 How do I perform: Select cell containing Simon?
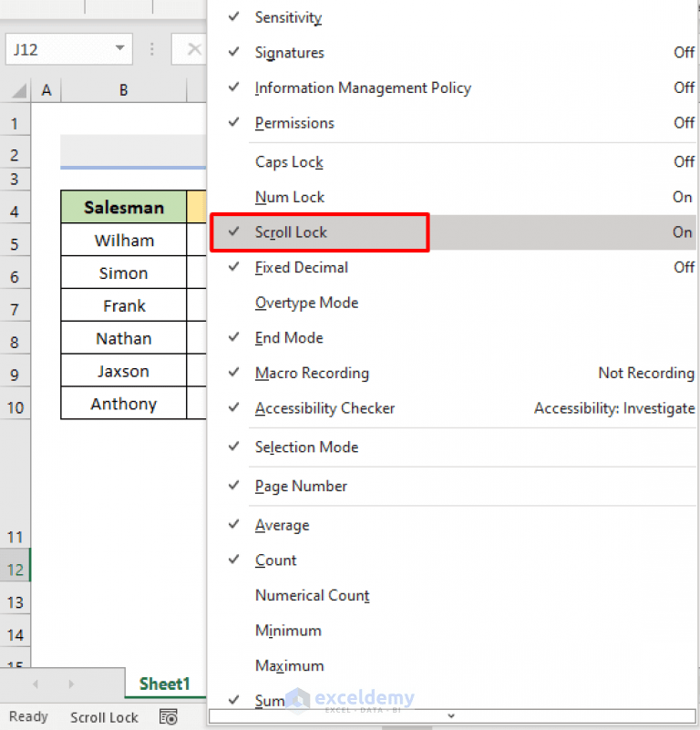(123, 272)
